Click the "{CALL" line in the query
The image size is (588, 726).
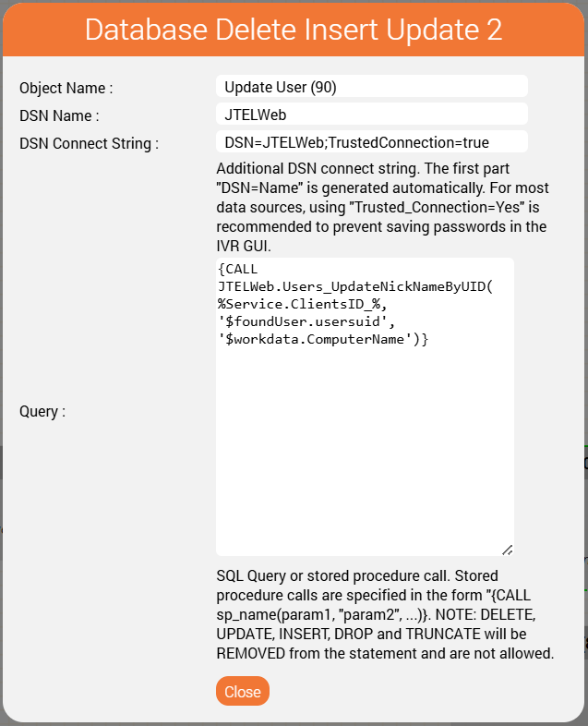pyautogui.click(x=238, y=269)
